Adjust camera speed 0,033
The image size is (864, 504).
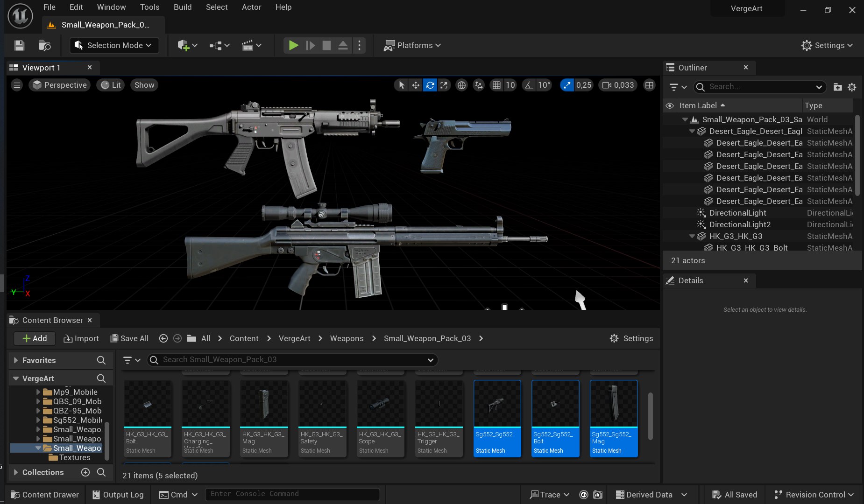pyautogui.click(x=618, y=85)
